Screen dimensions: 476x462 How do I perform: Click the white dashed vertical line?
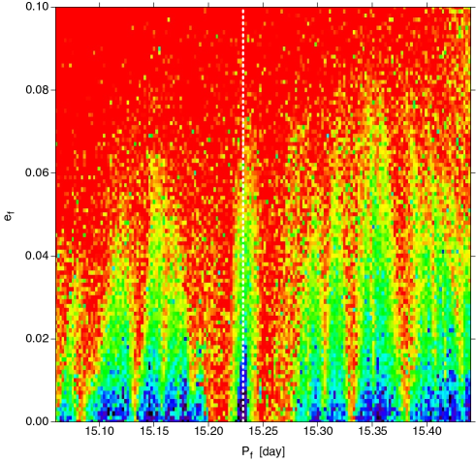243,214
